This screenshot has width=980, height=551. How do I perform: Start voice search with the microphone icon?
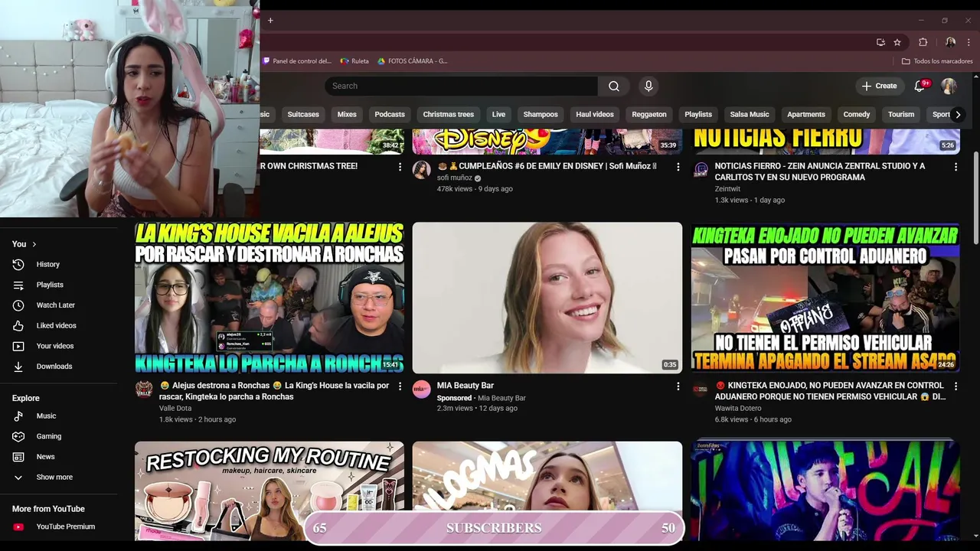tap(648, 86)
